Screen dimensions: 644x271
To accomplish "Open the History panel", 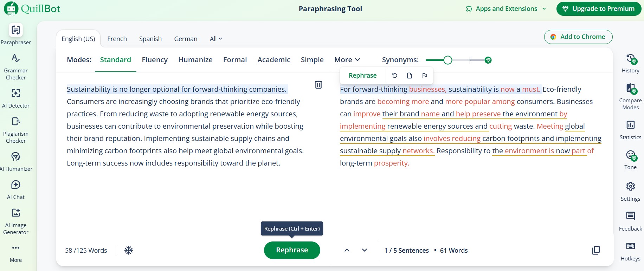I will point(631,63).
